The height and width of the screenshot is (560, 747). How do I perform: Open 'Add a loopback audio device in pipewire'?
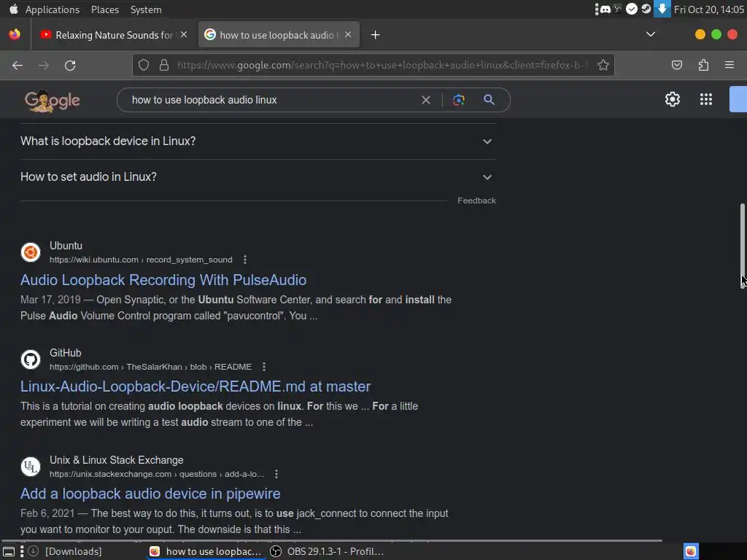point(150,494)
